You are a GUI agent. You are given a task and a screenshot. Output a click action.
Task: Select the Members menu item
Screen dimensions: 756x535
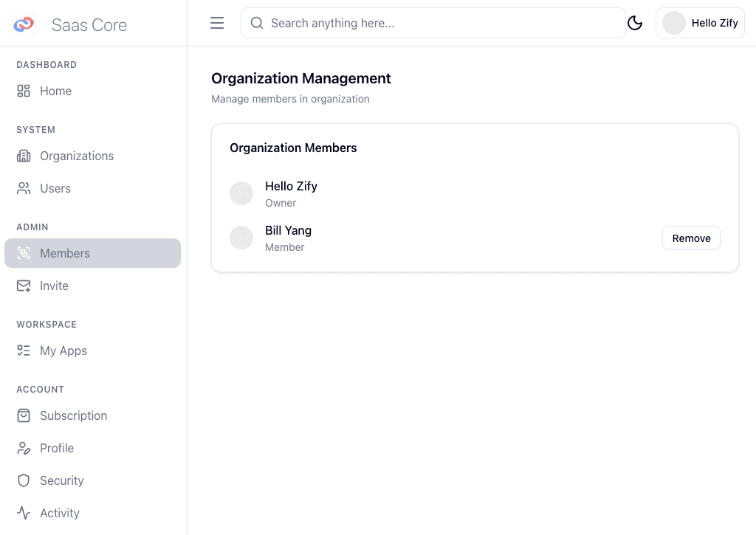point(92,253)
